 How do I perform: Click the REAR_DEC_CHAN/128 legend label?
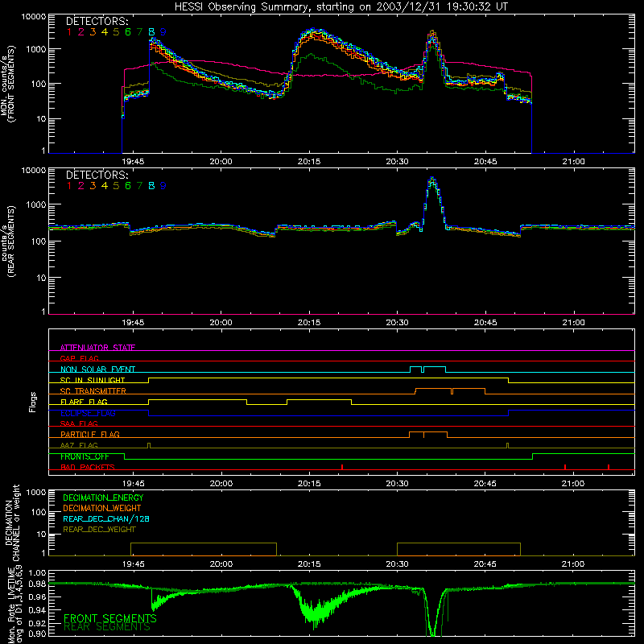(x=106, y=518)
